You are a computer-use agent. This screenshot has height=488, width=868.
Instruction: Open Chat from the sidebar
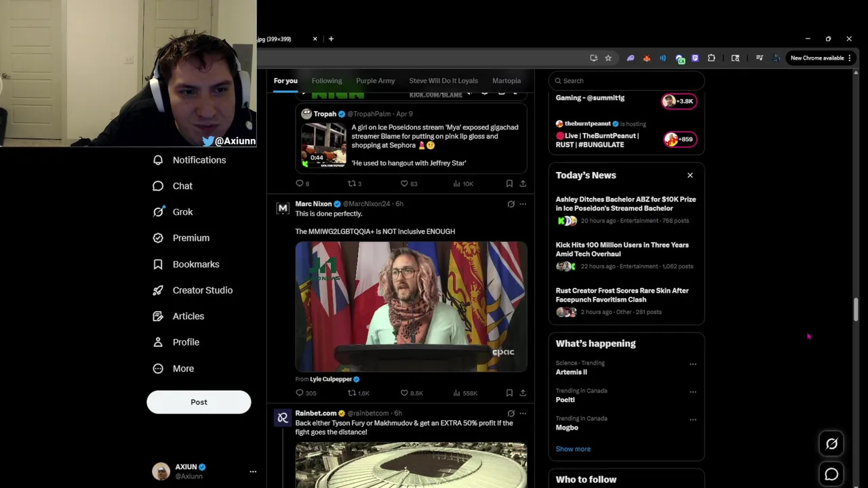[173, 186]
